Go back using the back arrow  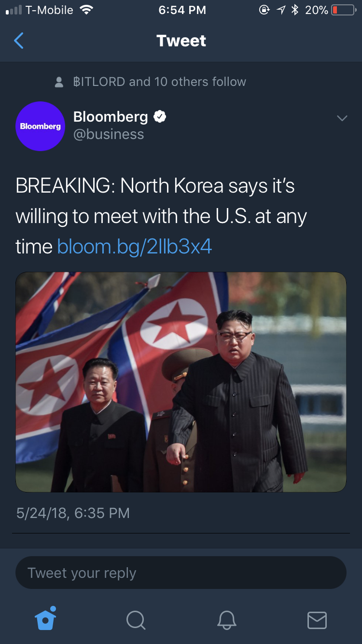point(19,41)
